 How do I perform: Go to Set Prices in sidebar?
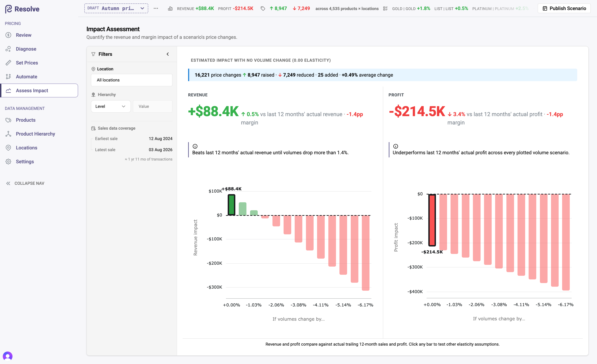pos(27,63)
